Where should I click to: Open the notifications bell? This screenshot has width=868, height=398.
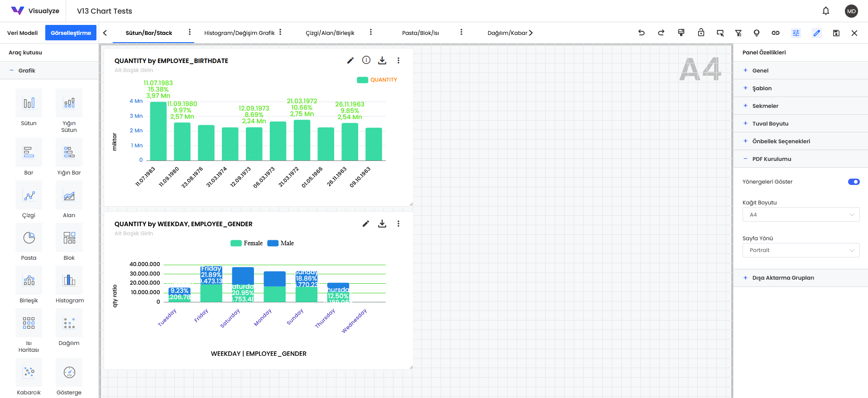tap(825, 11)
